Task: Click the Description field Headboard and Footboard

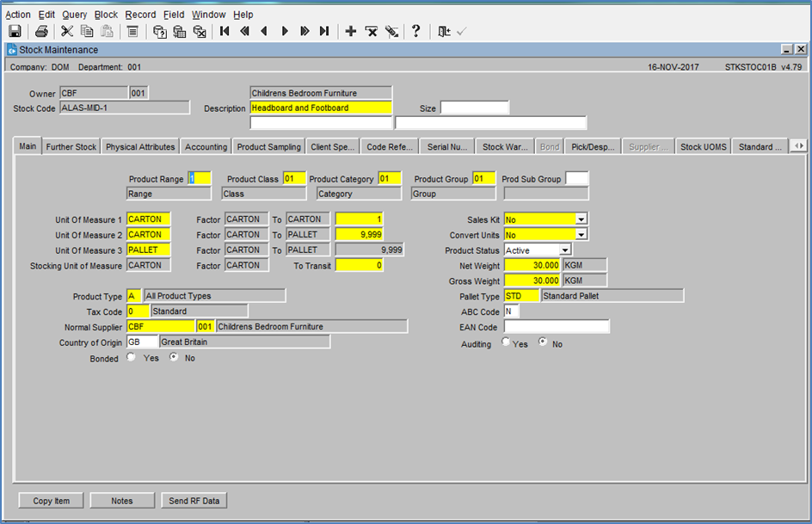Action: coord(321,108)
